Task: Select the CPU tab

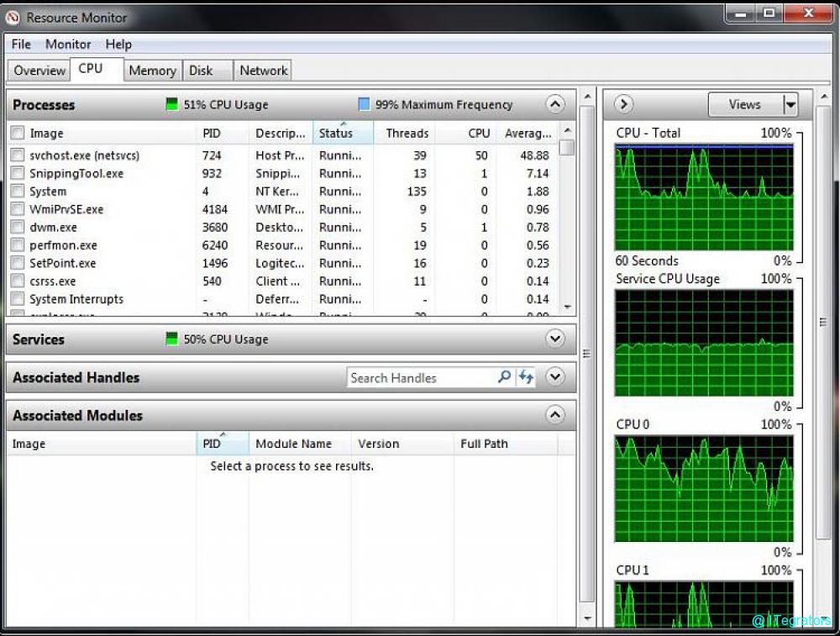Action: tap(97, 69)
